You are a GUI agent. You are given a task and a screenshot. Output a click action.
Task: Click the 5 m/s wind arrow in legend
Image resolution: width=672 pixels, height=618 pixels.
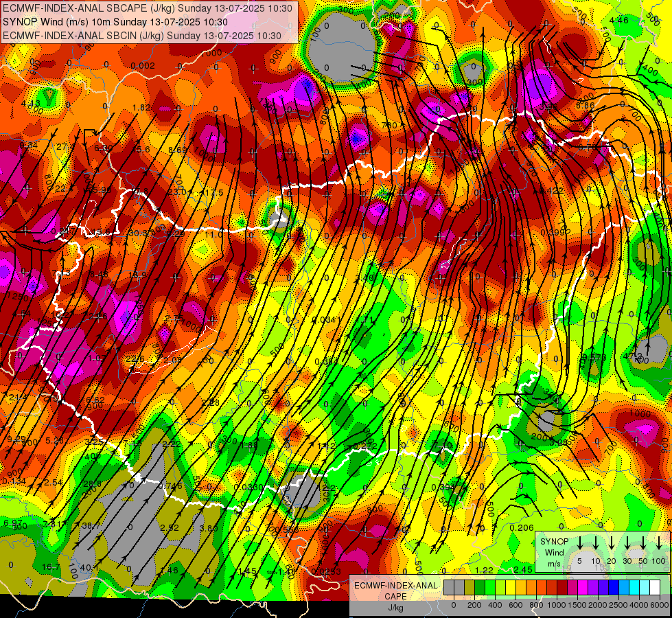tap(579, 543)
